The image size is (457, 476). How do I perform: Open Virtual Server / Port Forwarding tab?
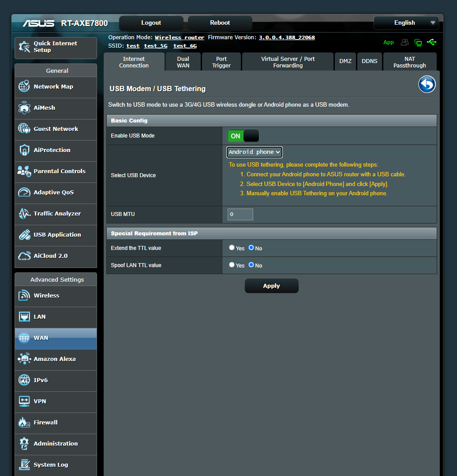(x=288, y=62)
